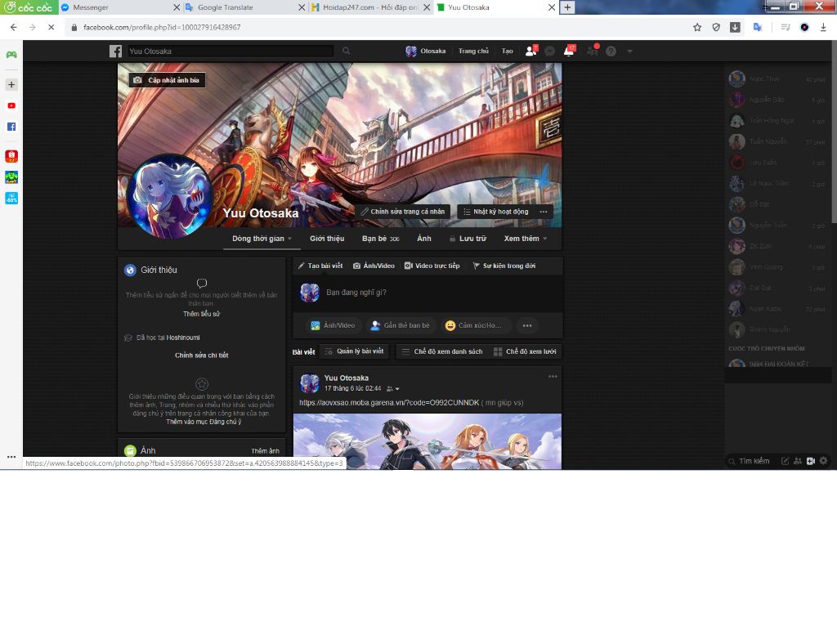Open Facebook shortcut in browser sidebar

tap(11, 127)
